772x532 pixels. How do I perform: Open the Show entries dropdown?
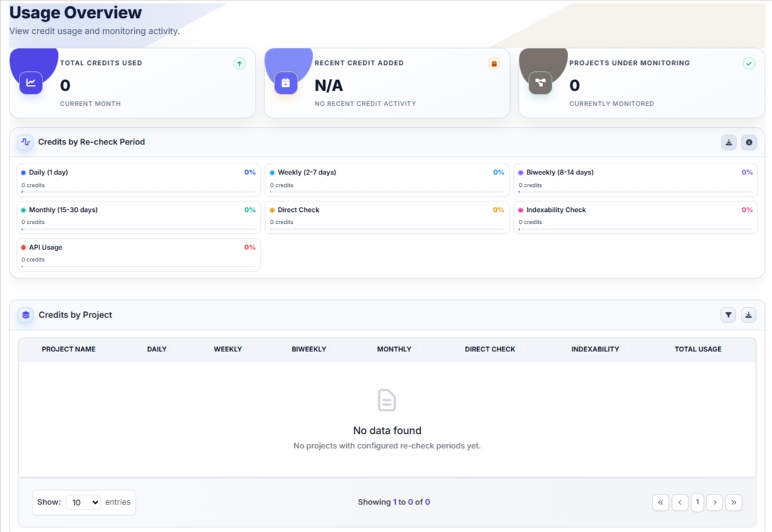[x=83, y=502]
